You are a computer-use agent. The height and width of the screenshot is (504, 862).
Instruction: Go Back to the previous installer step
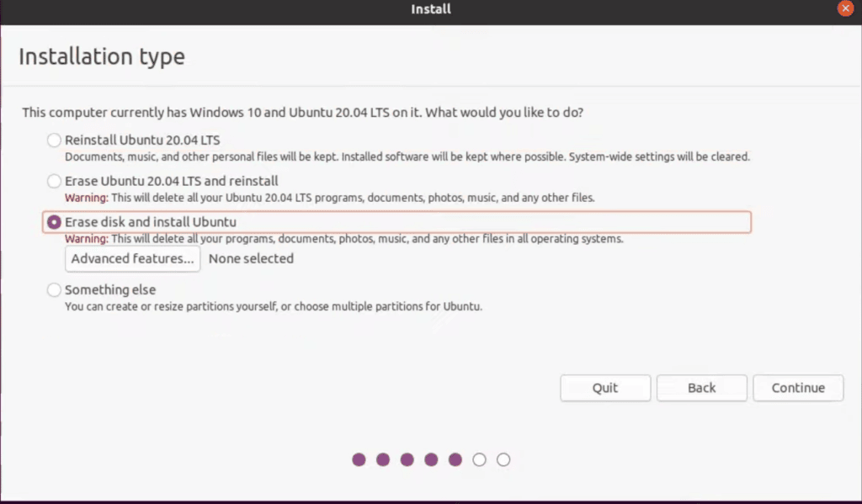click(701, 388)
